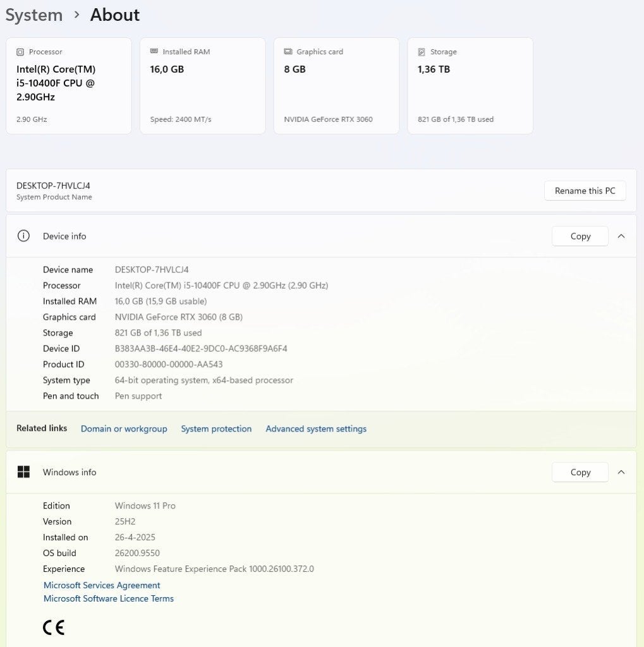Open System protection link
The height and width of the screenshot is (647, 644).
(216, 429)
